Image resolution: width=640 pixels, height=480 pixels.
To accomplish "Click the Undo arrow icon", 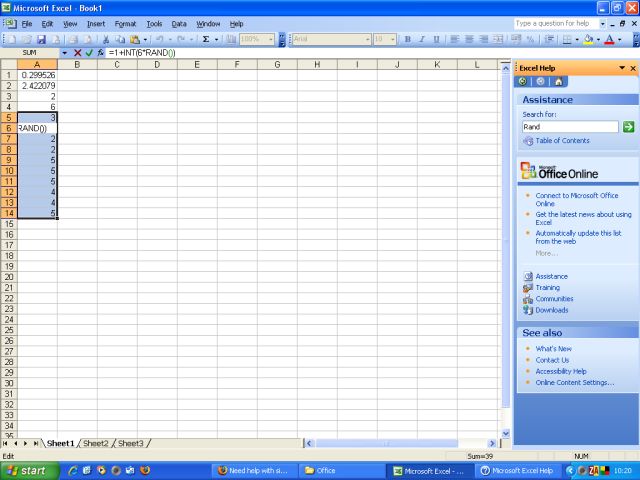I will point(160,39).
